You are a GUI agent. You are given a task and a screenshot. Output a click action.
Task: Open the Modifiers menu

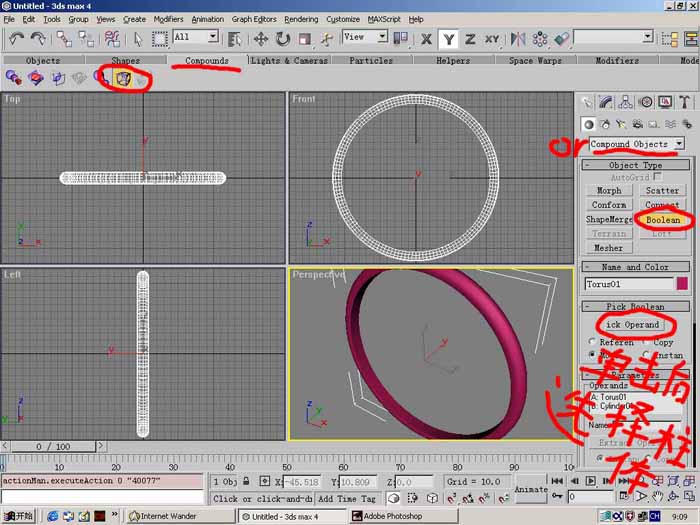tap(168, 19)
